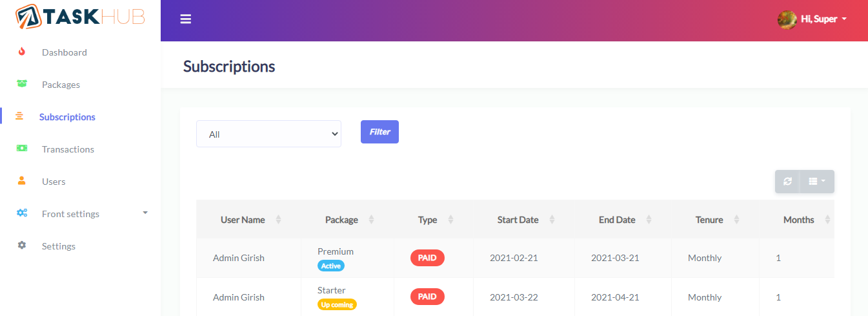The height and width of the screenshot is (316, 868).
Task: Sort table by User Name column
Action: tap(243, 220)
